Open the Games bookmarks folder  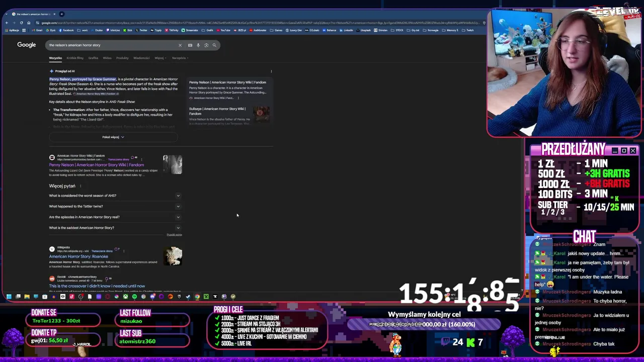click(x=276, y=30)
